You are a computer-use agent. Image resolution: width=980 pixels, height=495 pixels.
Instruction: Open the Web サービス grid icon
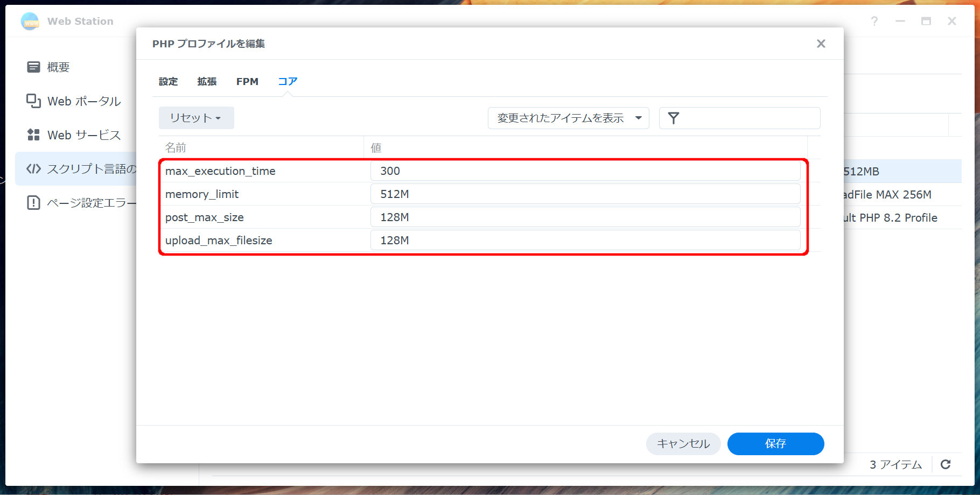point(33,135)
